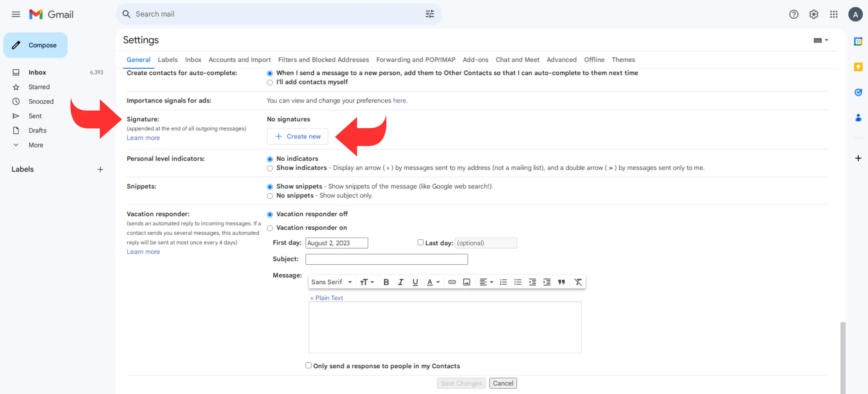Screen dimensions: 868x394
Task: Switch to Labels settings tab
Action: 168,60
